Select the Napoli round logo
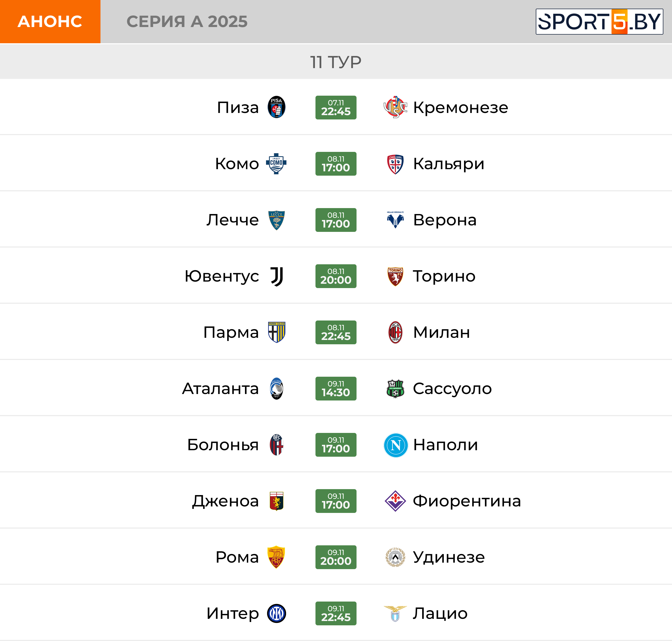 coord(395,445)
